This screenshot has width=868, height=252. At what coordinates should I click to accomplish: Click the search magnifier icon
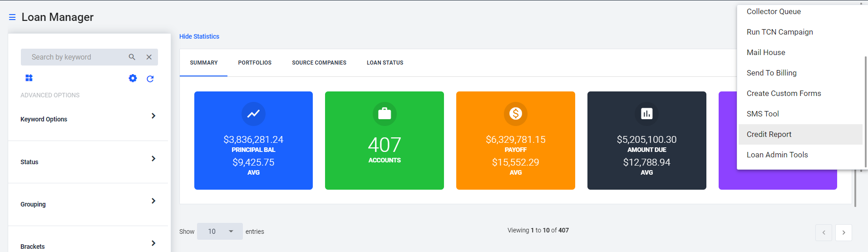click(132, 57)
